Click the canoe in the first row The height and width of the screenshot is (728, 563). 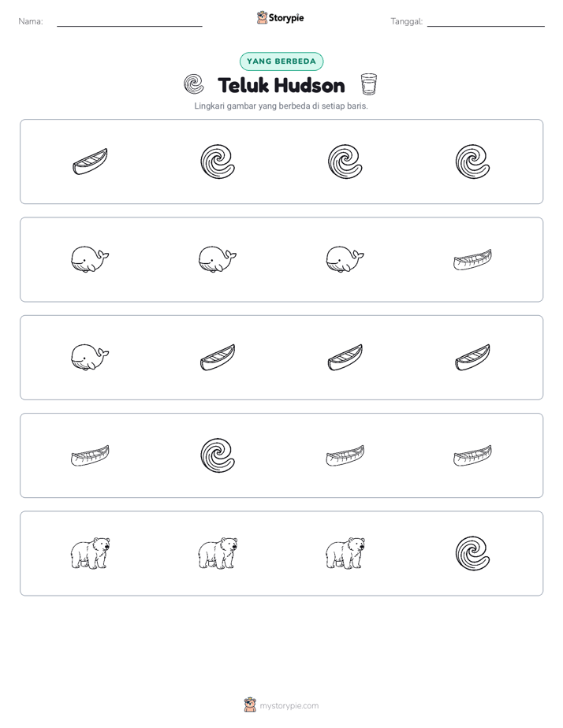90,162
